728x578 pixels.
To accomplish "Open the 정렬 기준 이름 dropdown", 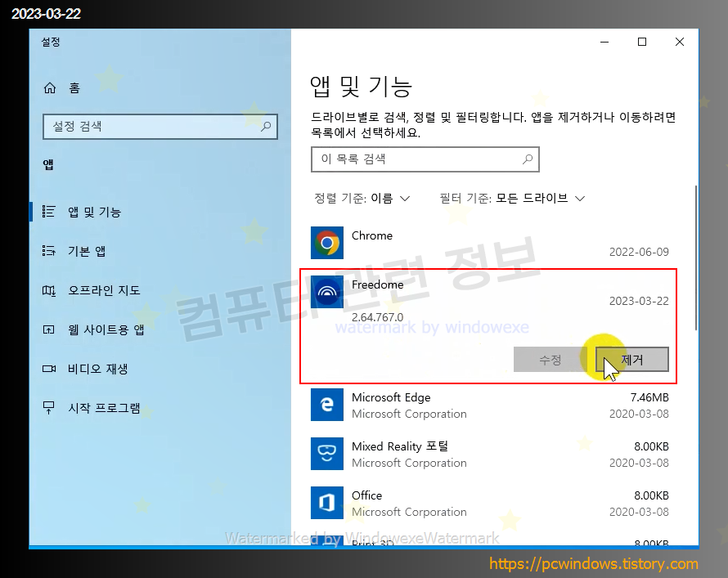I will [x=362, y=199].
